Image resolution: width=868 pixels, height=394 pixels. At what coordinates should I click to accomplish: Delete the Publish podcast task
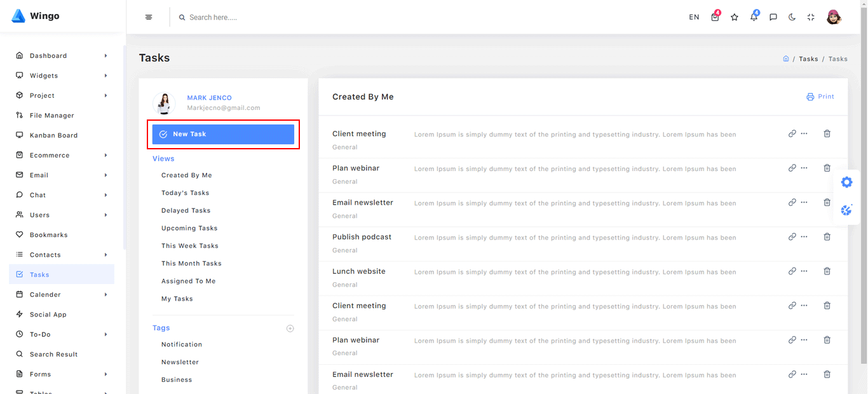827,237
